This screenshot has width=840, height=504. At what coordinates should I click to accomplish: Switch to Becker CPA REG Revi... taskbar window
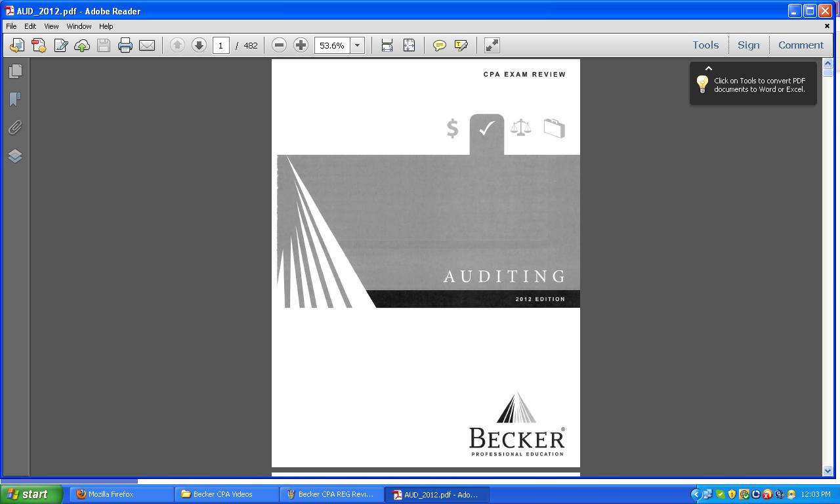332,494
